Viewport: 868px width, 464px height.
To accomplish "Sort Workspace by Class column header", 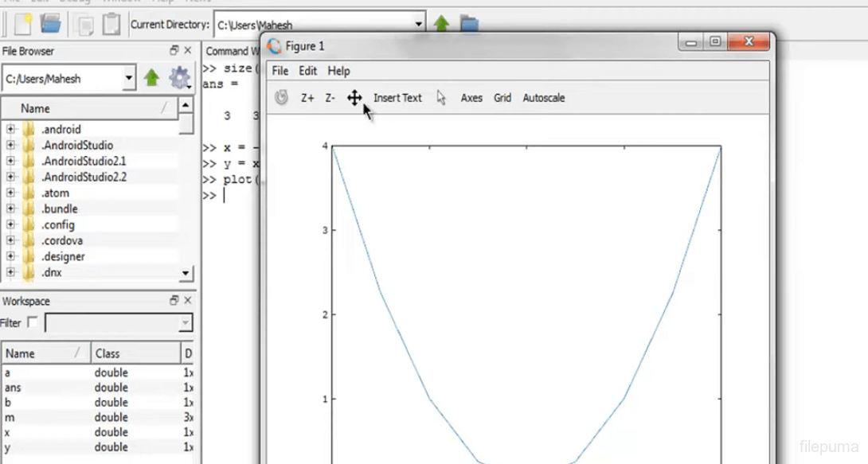I will coord(135,353).
